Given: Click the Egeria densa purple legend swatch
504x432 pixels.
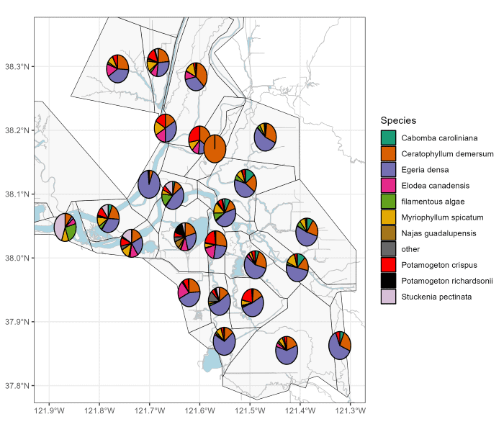Looking at the screenshot, I should [389, 170].
